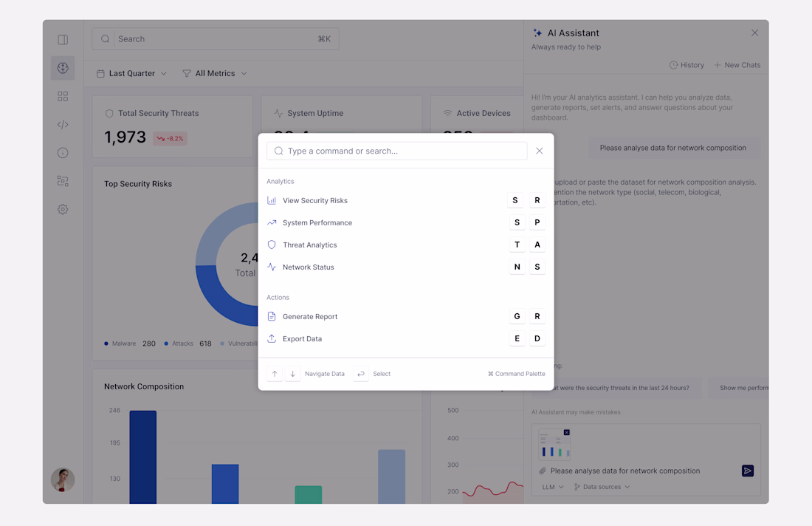Click the trending icon for System Performance
This screenshot has height=526, width=812.
[x=272, y=222]
